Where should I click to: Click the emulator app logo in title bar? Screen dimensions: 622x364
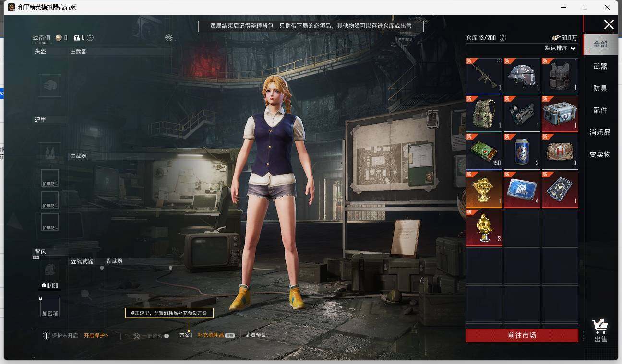pyautogui.click(x=12, y=7)
